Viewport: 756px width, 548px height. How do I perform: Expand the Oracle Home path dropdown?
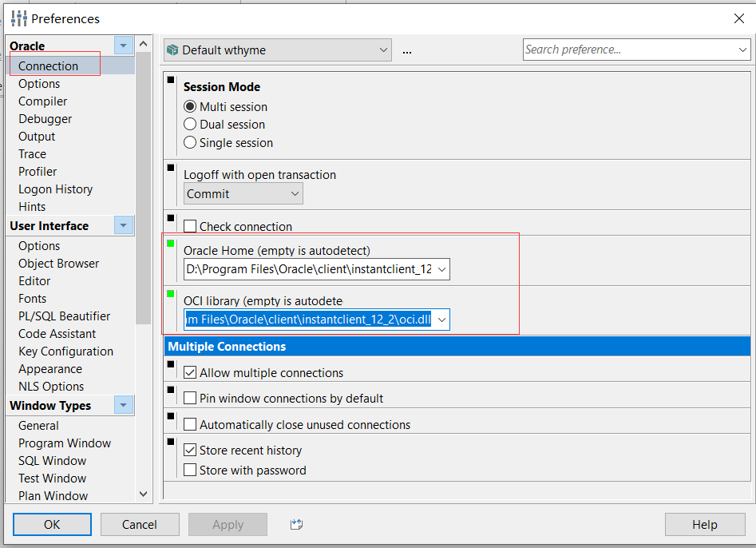coord(441,269)
